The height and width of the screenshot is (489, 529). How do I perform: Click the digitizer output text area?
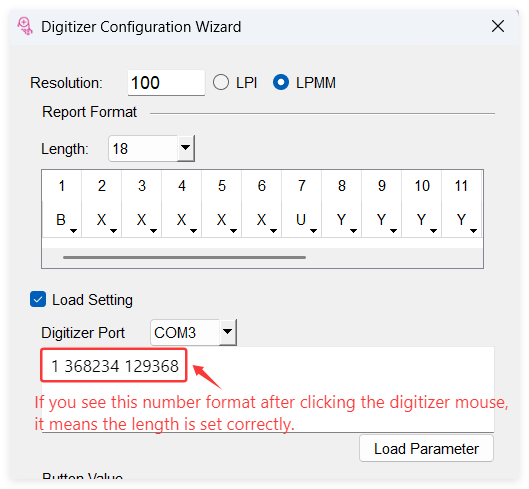click(x=268, y=389)
